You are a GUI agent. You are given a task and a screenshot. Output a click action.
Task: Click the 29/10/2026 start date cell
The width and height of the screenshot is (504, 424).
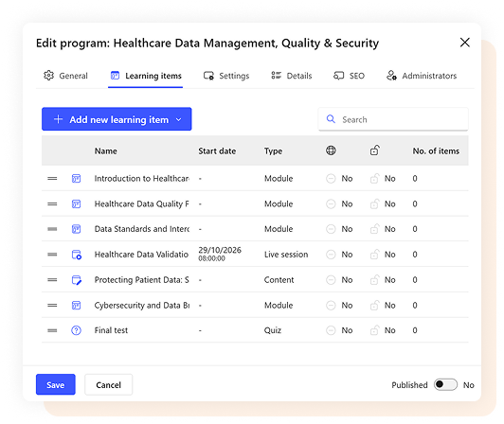[x=220, y=254]
